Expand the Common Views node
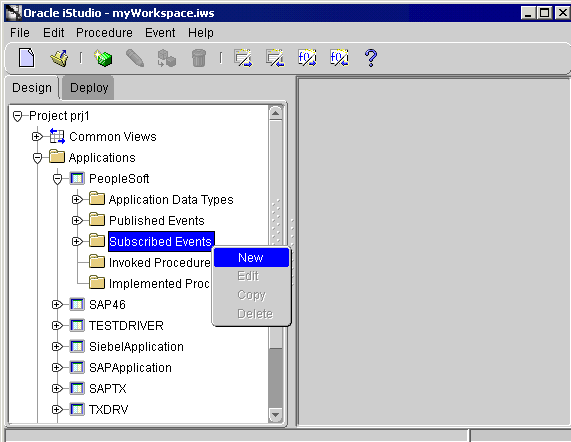Viewport: 571px width, 442px height. click(x=36, y=137)
